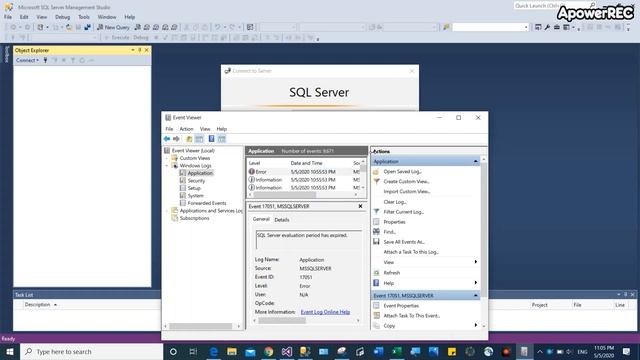Select the Security log in tree

[196, 180]
